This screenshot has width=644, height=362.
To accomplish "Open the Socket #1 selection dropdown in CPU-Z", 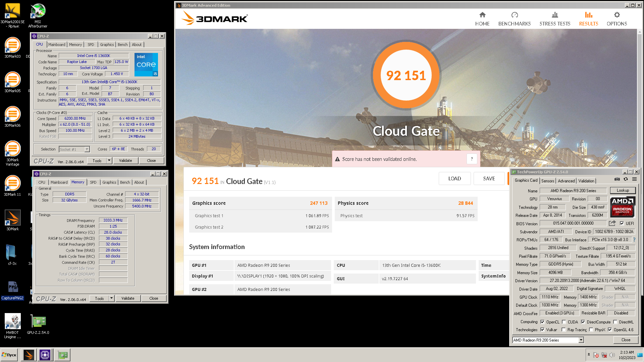I will pyautogui.click(x=87, y=149).
